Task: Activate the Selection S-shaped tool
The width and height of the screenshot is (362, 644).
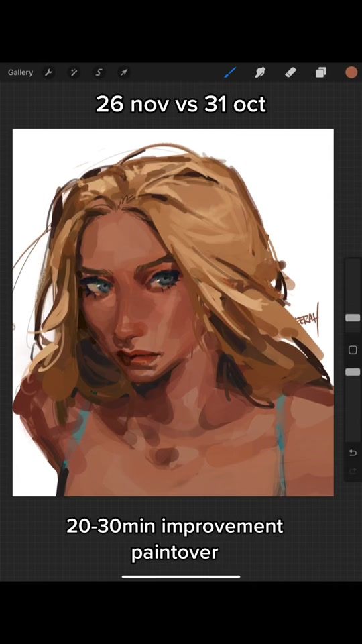Action: click(x=99, y=72)
